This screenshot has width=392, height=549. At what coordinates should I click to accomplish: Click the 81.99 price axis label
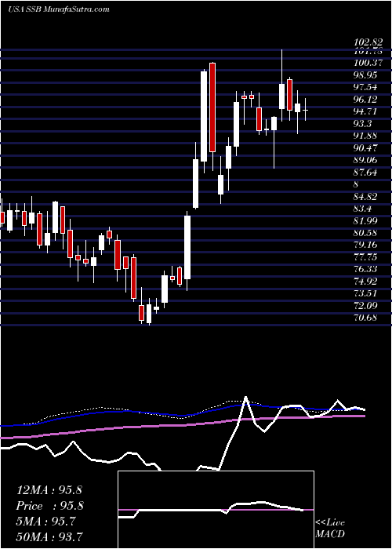point(365,221)
